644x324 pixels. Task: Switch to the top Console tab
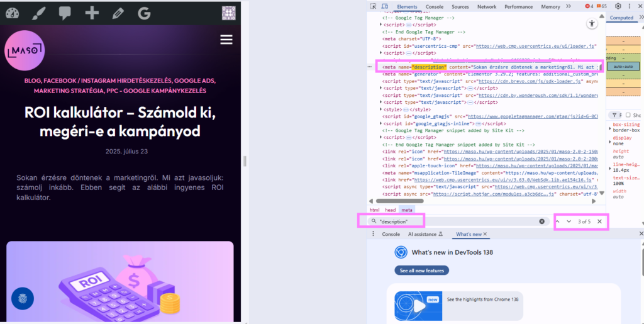pos(434,6)
